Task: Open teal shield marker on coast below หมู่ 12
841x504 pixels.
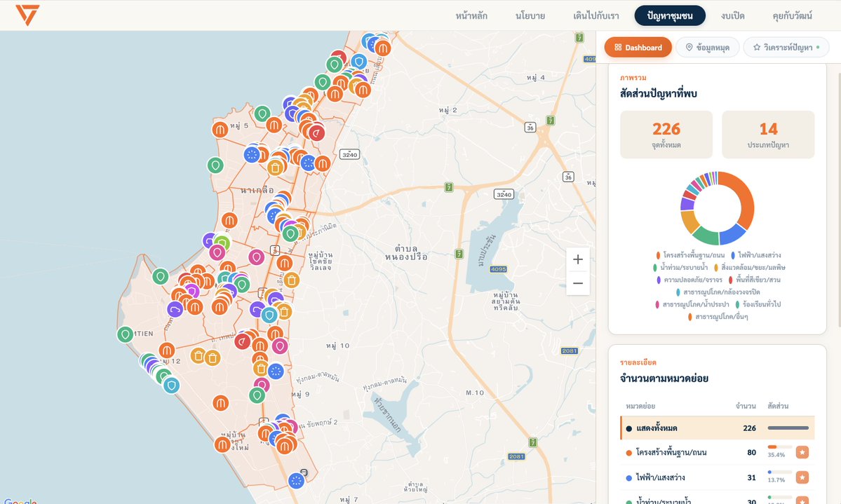Action: 171,386
